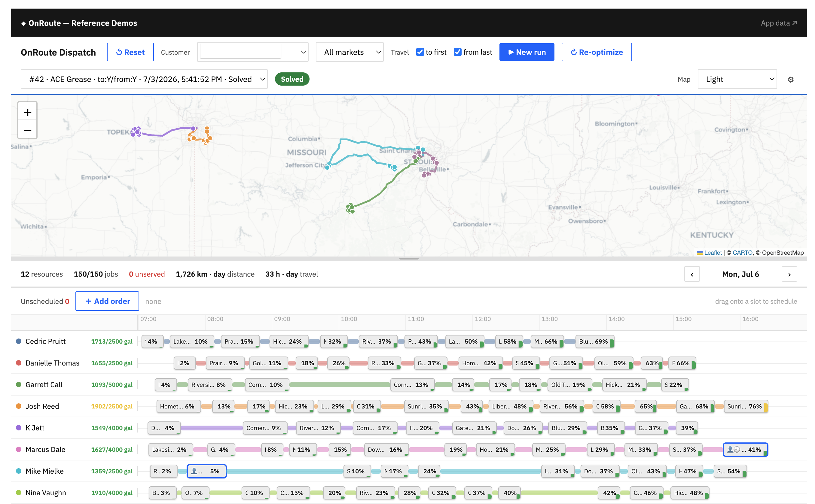The height and width of the screenshot is (504, 815).
Task: Go to the next day arrow
Action: [789, 274]
